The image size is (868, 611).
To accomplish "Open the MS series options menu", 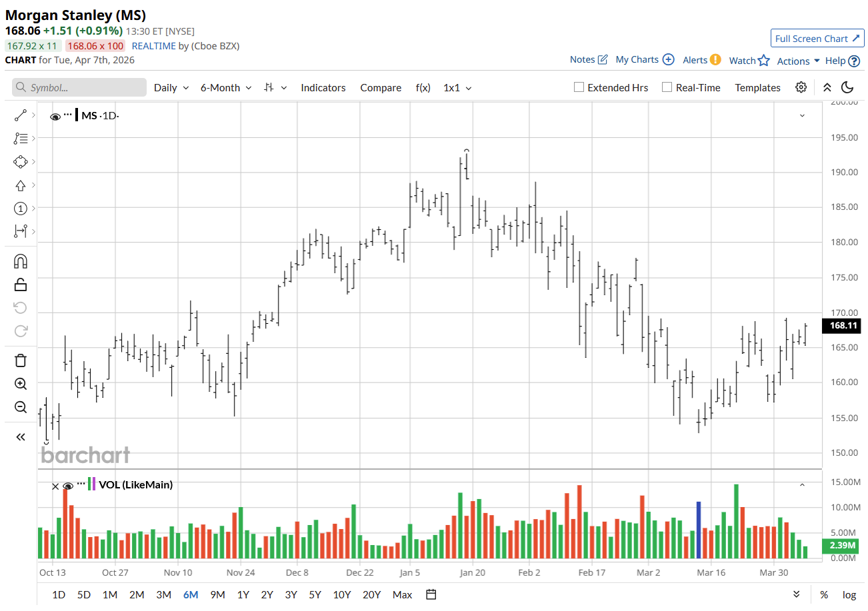I will 67,115.
